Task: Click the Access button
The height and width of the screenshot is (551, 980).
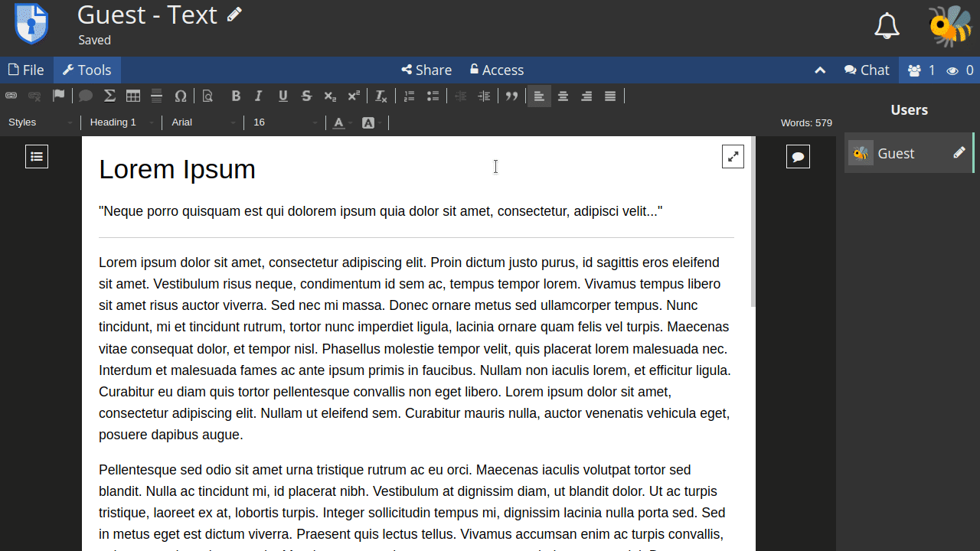Action: pos(496,70)
